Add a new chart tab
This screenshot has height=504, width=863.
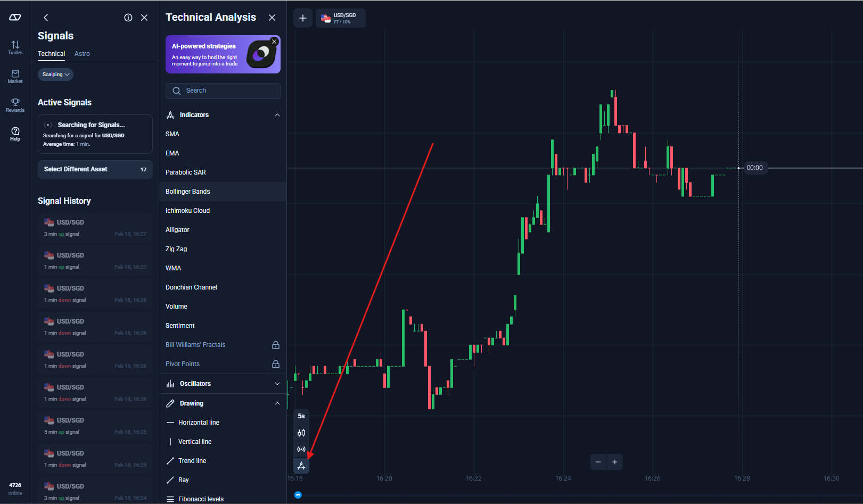pyautogui.click(x=303, y=18)
